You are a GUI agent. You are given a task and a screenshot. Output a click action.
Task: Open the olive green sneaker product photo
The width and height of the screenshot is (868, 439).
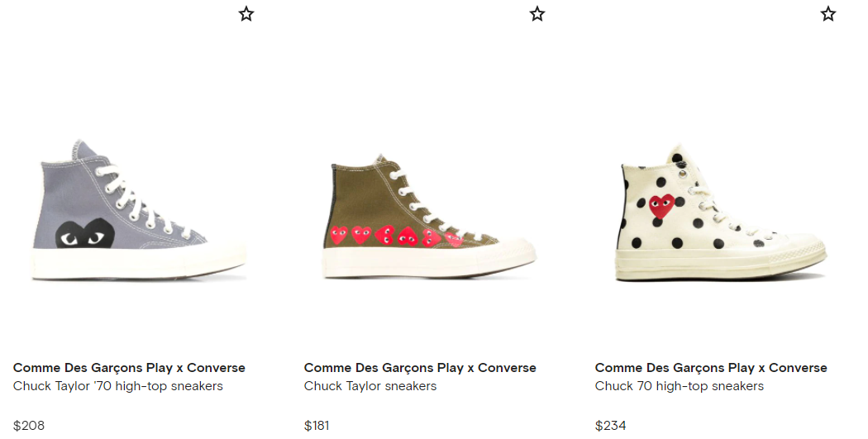click(429, 216)
